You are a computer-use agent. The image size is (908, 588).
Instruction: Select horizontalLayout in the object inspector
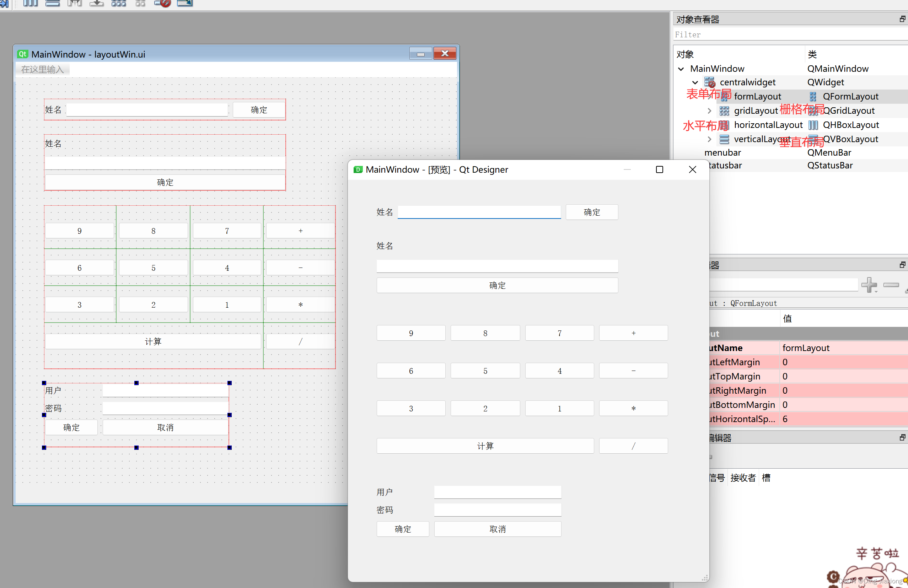click(x=768, y=125)
